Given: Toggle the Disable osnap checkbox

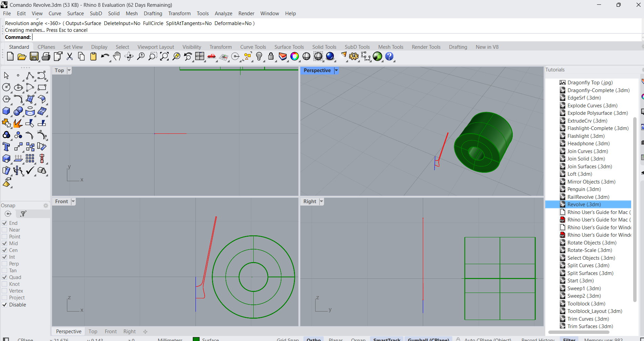Looking at the screenshot, I should pos(5,305).
